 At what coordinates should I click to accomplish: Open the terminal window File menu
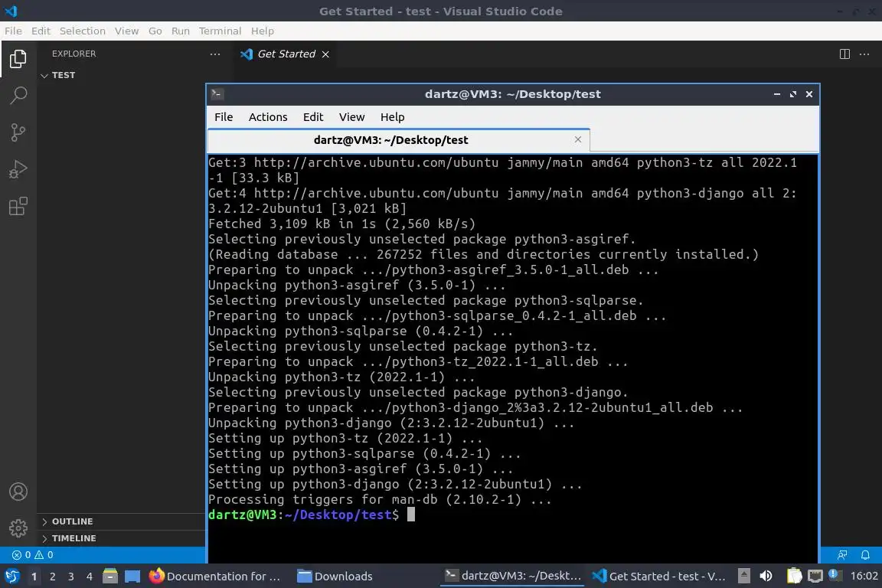point(224,117)
